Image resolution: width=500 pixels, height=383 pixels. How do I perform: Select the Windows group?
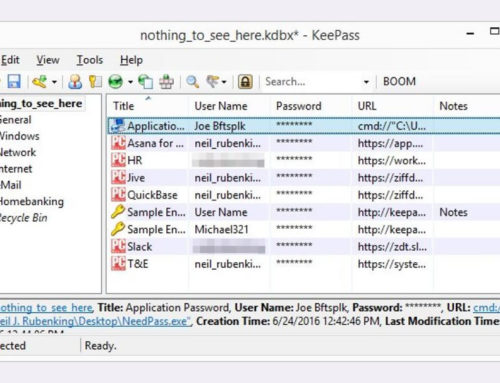pyautogui.click(x=19, y=136)
